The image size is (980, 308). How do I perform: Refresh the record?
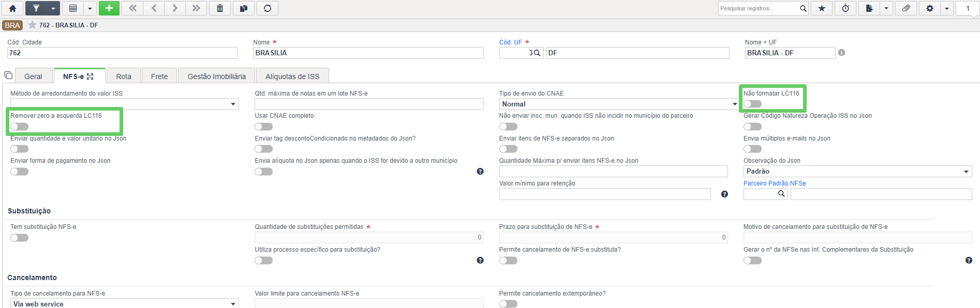click(268, 8)
